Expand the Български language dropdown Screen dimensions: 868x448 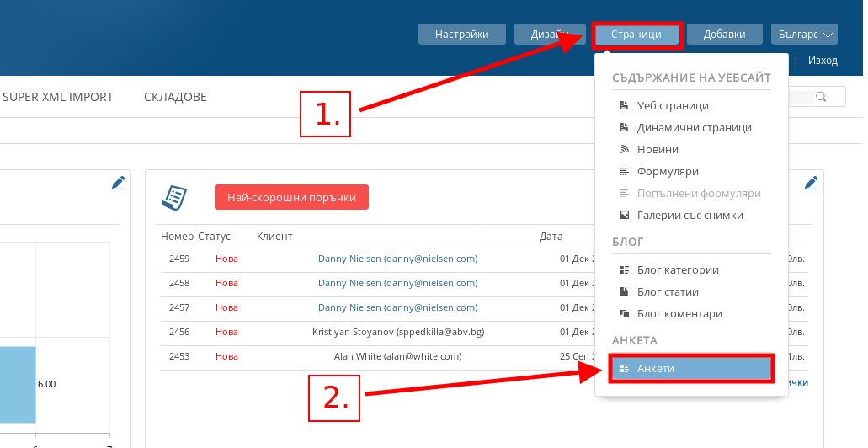(x=803, y=35)
